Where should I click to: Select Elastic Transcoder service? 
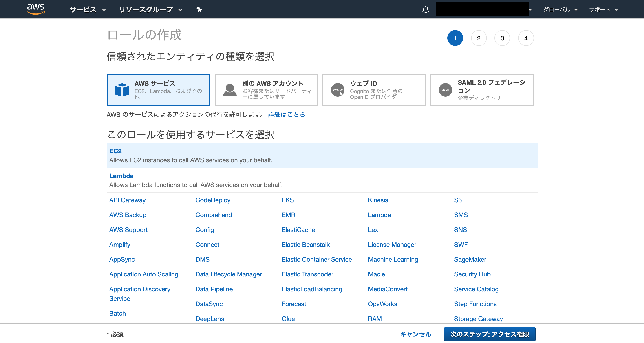[x=307, y=274]
